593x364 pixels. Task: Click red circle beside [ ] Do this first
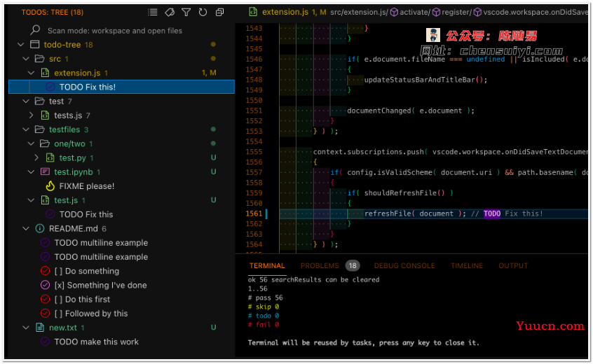click(x=45, y=299)
